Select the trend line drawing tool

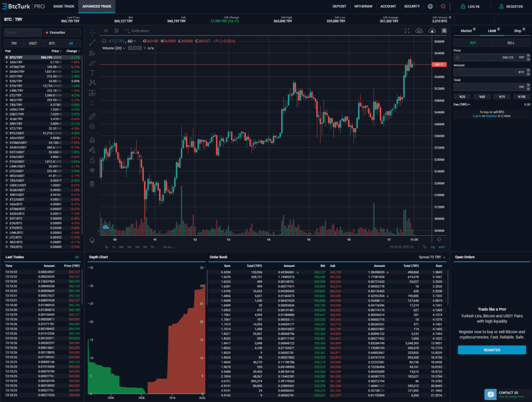pos(92,43)
